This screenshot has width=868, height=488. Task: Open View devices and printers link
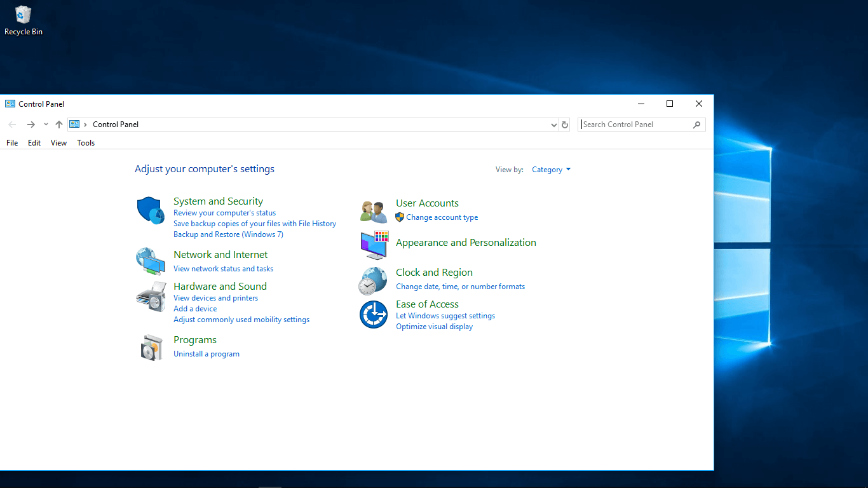click(x=215, y=298)
